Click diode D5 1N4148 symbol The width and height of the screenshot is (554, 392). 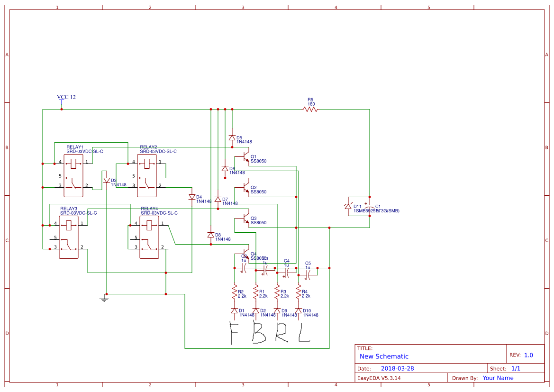pyautogui.click(x=232, y=138)
